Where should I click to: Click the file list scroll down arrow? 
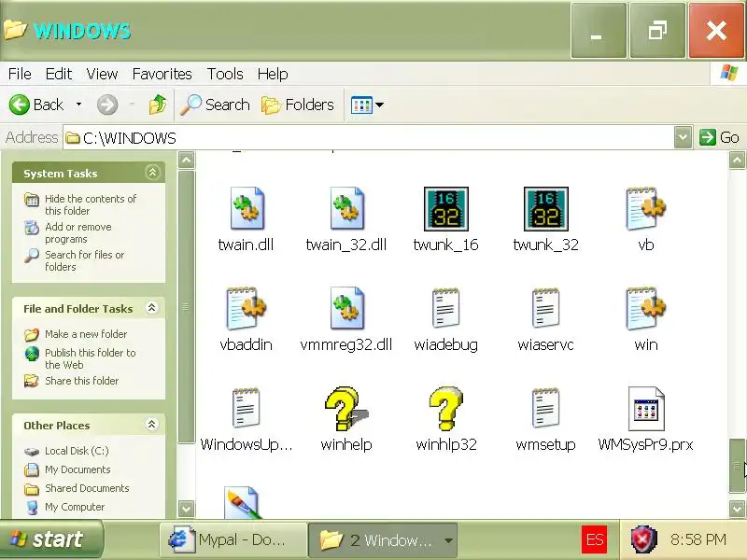pos(737,509)
